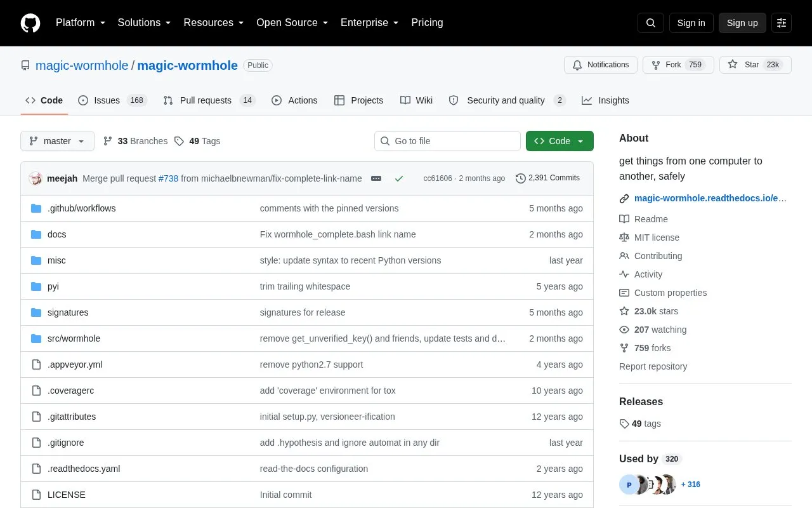
Task: Click the meejah avatar image
Action: [x=36, y=178]
